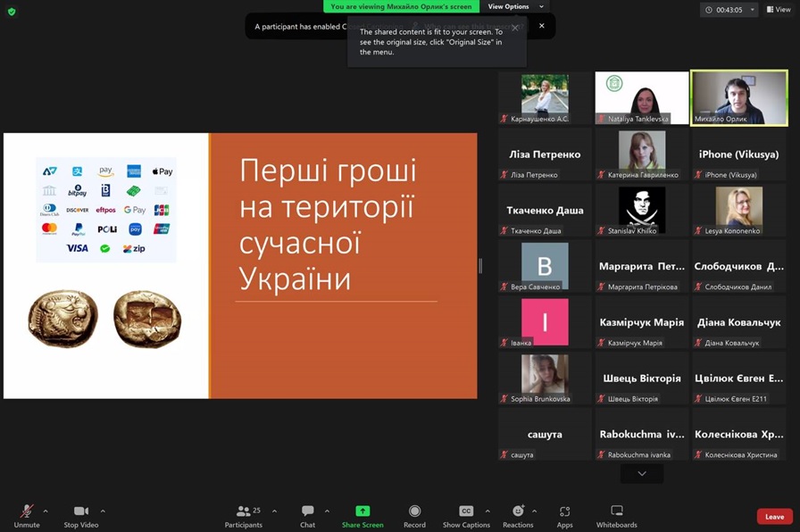Select Катерина Гавриленко participant tile
This screenshot has width=800, height=532.
642,154
